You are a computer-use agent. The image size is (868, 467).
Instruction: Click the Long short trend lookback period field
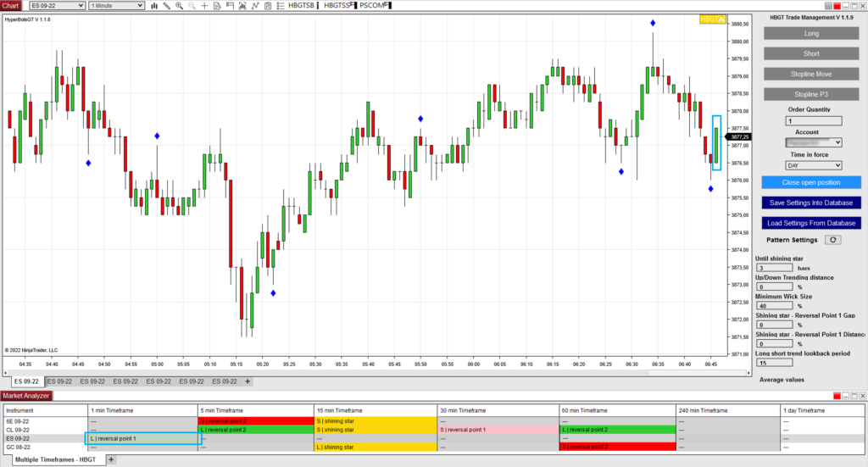tap(775, 363)
